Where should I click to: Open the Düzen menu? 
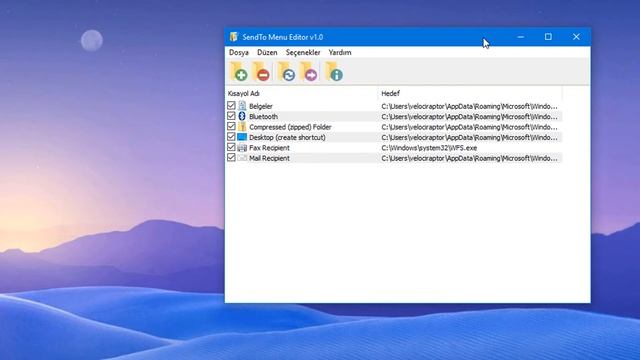[267, 52]
